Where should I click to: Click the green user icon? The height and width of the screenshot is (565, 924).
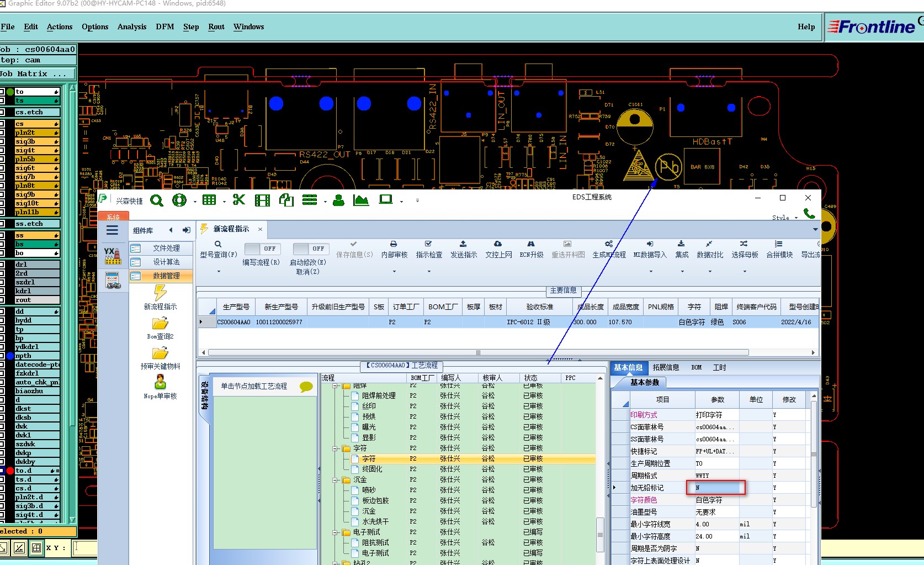[339, 200]
